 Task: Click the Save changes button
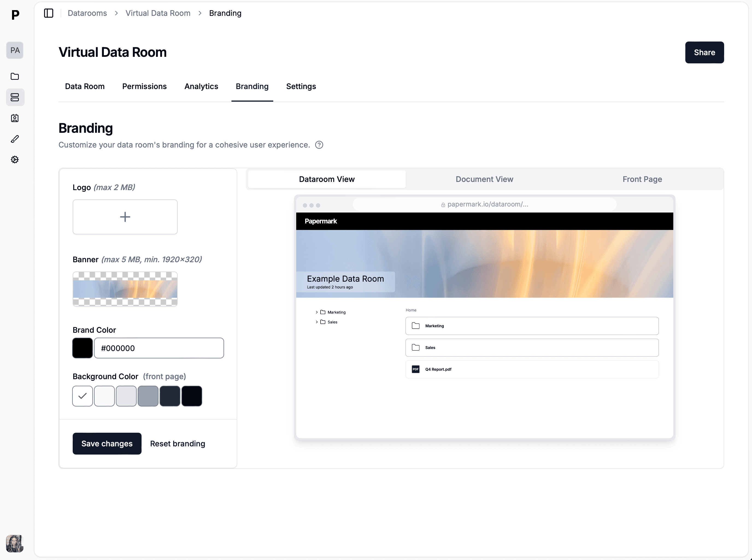(x=107, y=443)
